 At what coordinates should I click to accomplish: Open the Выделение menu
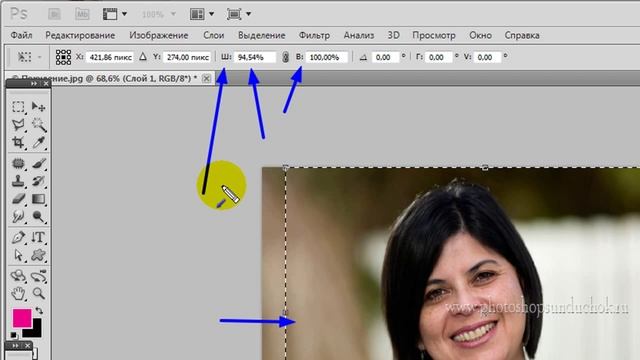tap(262, 36)
